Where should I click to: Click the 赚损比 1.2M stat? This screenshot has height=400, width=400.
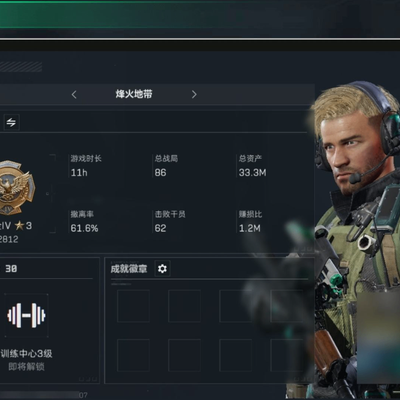pos(250,221)
